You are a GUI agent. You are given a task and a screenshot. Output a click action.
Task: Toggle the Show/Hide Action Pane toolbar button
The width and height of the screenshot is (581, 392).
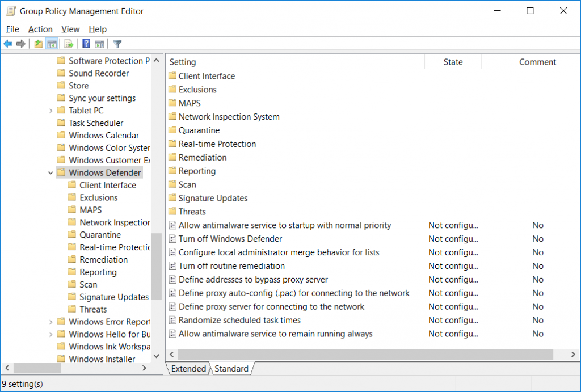pos(99,44)
